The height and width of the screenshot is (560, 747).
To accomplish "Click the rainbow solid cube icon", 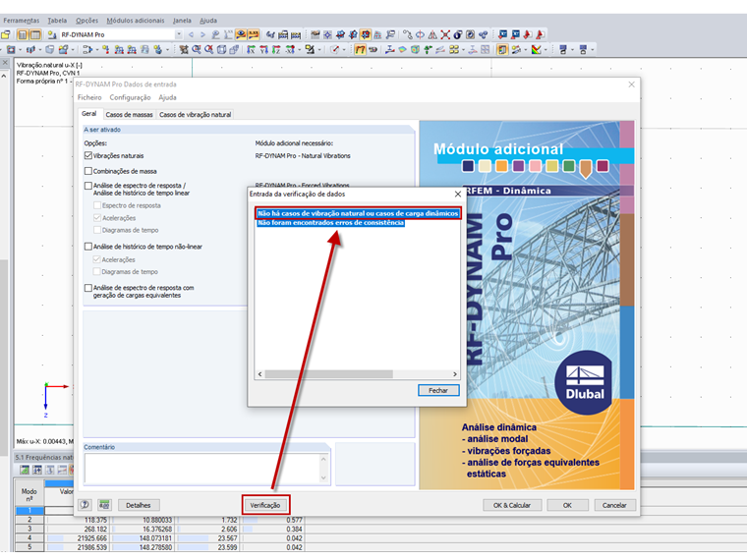I will pyautogui.click(x=415, y=49).
